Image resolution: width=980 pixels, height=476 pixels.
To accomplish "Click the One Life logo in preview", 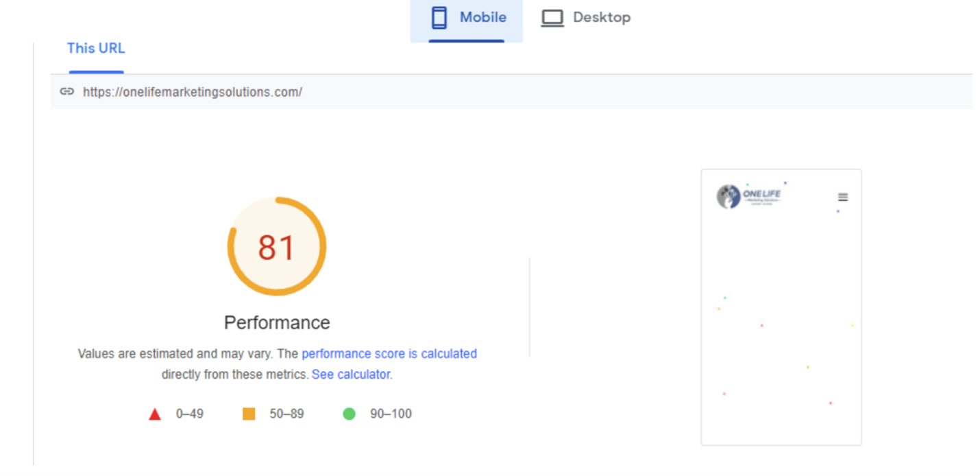I will pos(749,196).
